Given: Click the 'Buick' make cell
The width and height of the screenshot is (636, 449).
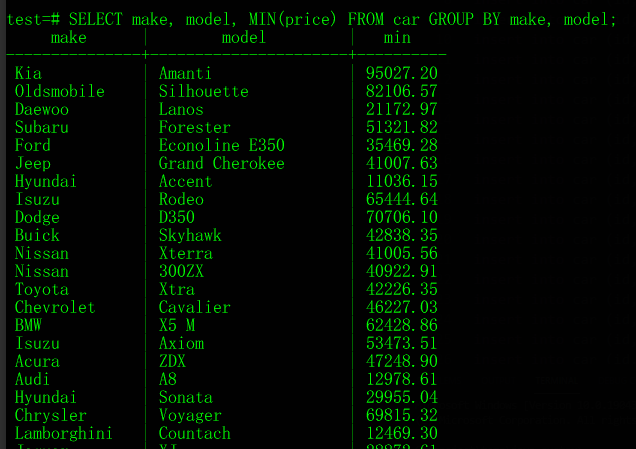Looking at the screenshot, I should (37, 235).
